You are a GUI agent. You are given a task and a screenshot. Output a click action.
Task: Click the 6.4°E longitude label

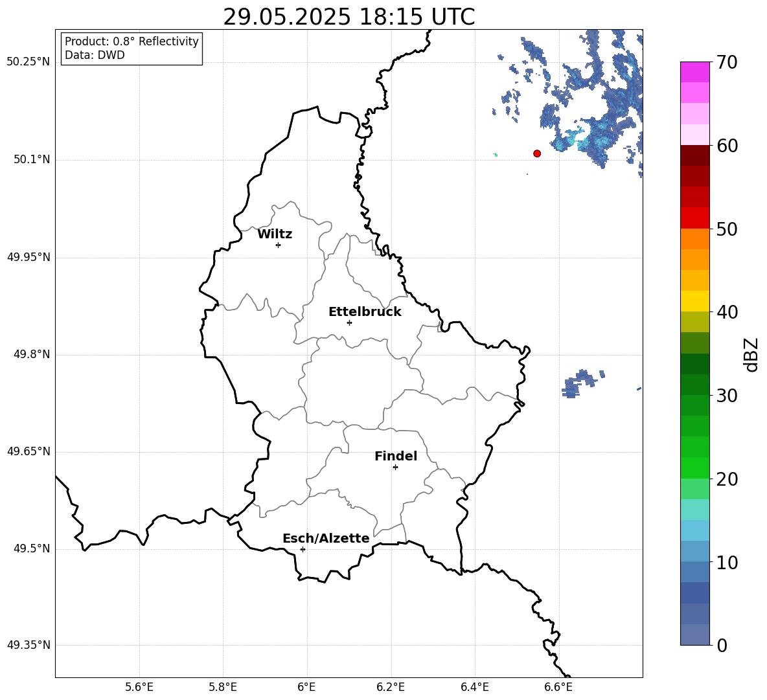click(474, 687)
